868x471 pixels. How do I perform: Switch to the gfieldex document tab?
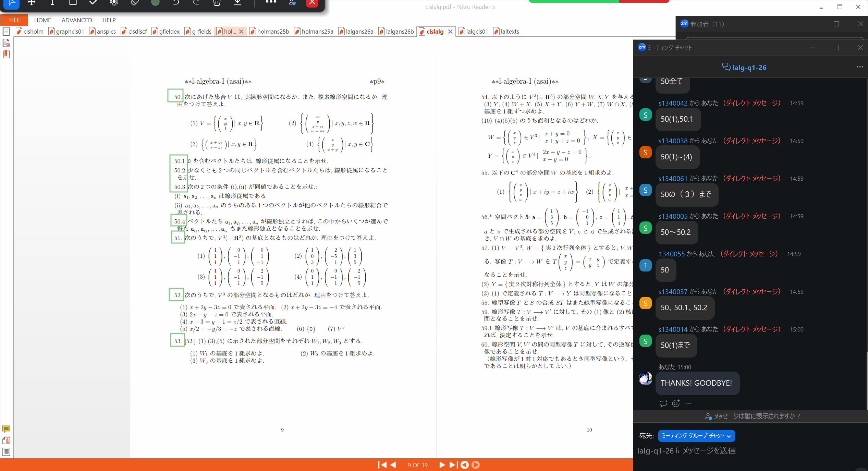(166, 32)
